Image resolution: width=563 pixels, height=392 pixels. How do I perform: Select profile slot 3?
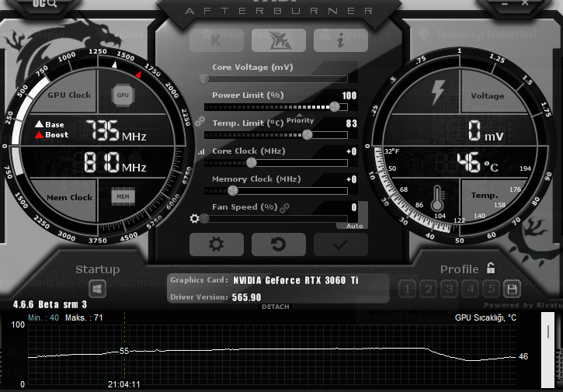coord(449,289)
